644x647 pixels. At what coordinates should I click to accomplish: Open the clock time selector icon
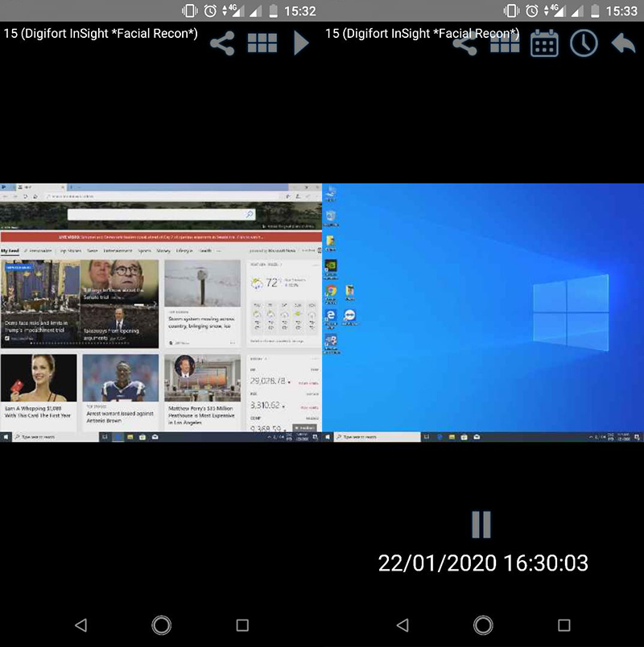point(584,43)
